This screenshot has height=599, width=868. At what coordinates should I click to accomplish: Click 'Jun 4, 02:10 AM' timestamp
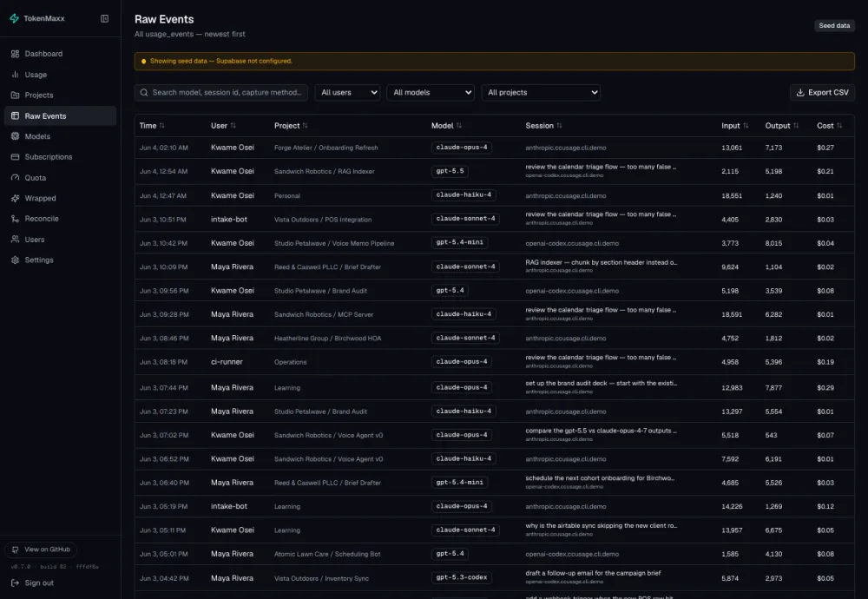tap(164, 148)
